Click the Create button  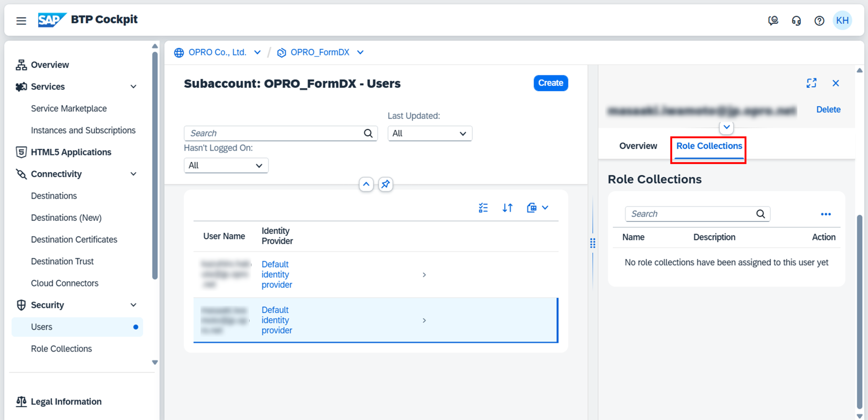point(550,83)
